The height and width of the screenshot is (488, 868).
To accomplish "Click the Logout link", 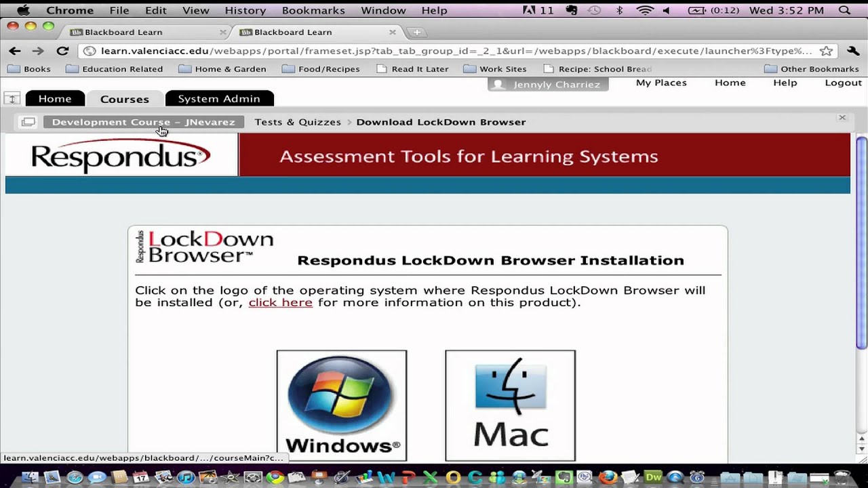I will click(843, 83).
